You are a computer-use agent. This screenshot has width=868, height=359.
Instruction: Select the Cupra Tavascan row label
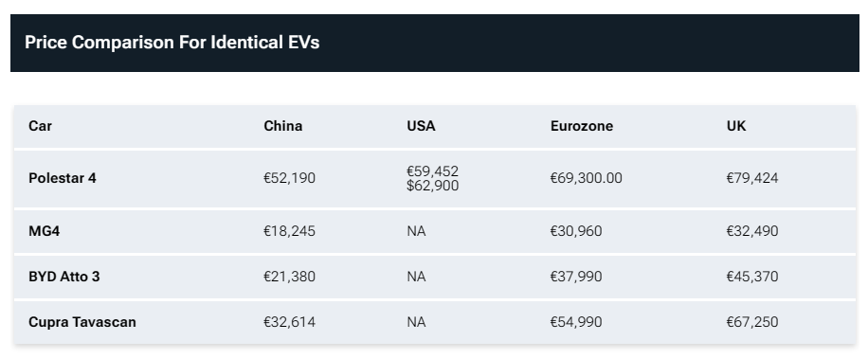point(82,321)
